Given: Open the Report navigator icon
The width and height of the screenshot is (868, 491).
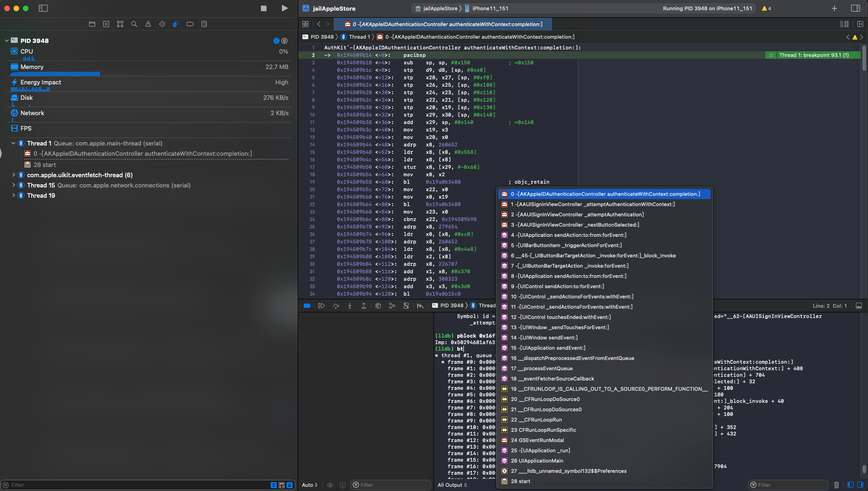Looking at the screenshot, I should tap(204, 24).
